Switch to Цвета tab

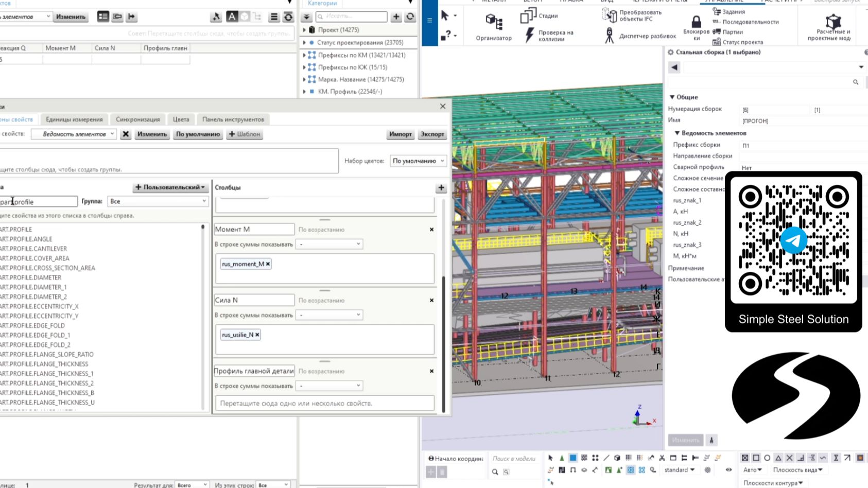point(181,119)
